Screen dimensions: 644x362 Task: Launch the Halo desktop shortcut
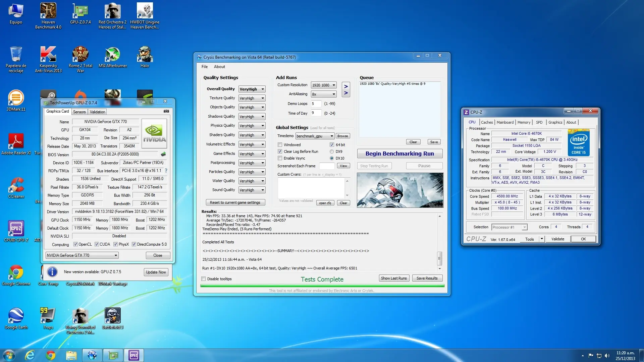pyautogui.click(x=145, y=57)
